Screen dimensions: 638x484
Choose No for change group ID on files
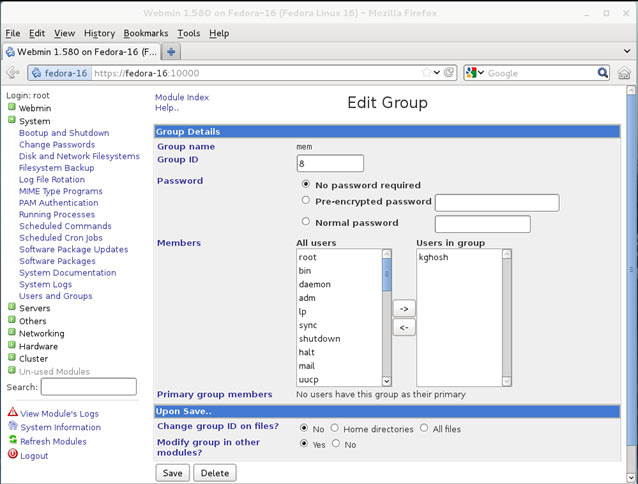[304, 428]
